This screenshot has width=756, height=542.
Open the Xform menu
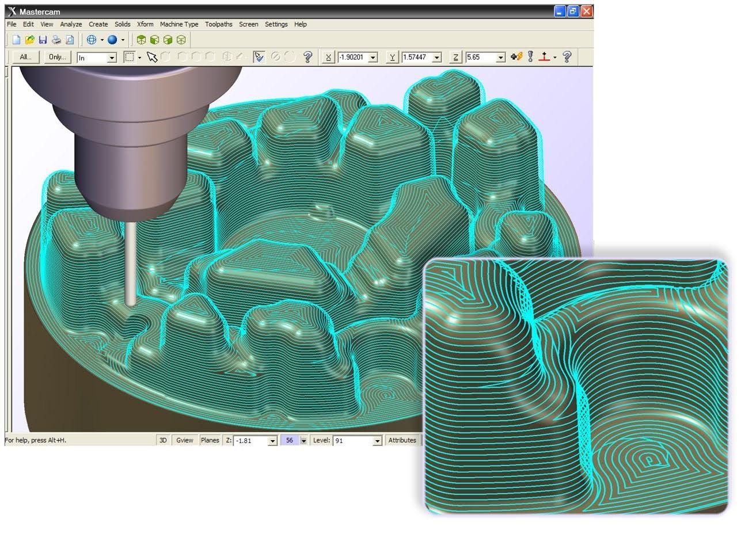(x=145, y=24)
